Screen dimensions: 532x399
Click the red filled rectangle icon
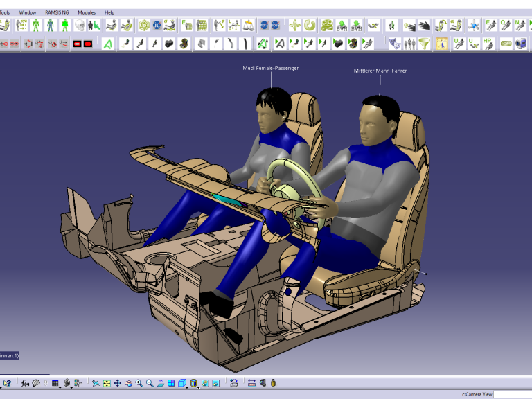point(88,44)
